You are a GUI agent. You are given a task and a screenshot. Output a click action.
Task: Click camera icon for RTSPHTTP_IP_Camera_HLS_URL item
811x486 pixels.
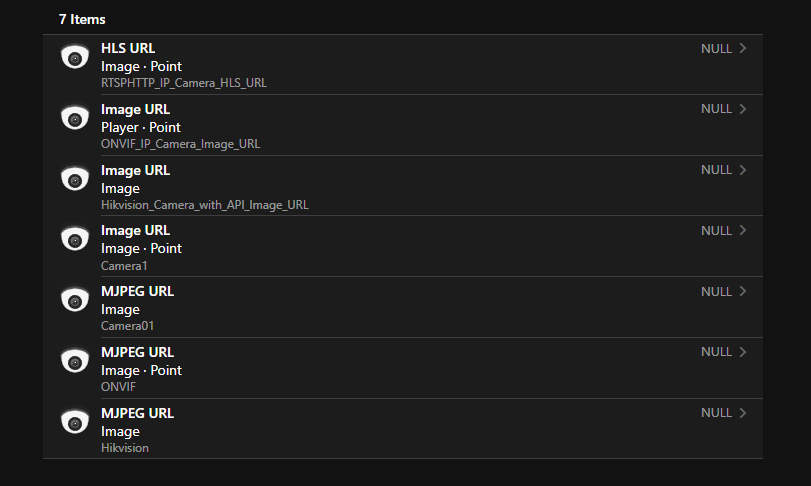click(x=75, y=57)
